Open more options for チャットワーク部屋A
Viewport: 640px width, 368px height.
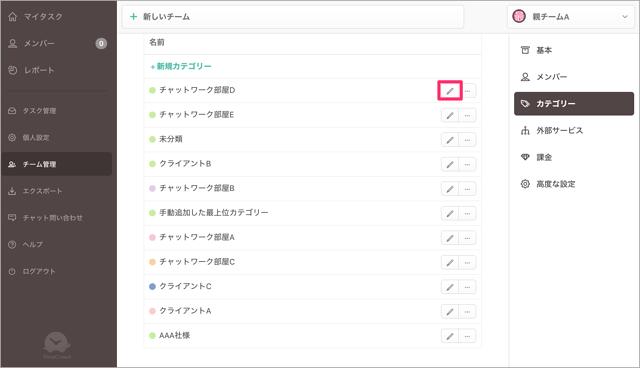point(467,238)
